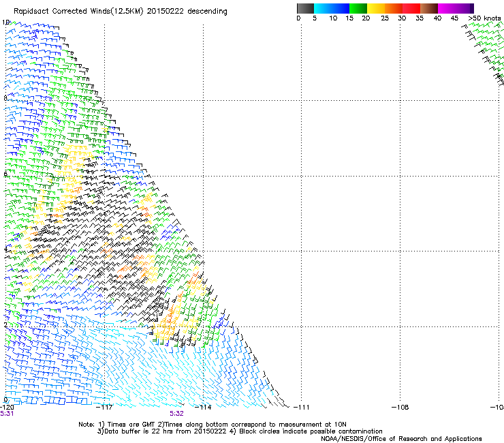Click the '30' label under the color bar
The image size is (504, 443).
coord(402,18)
